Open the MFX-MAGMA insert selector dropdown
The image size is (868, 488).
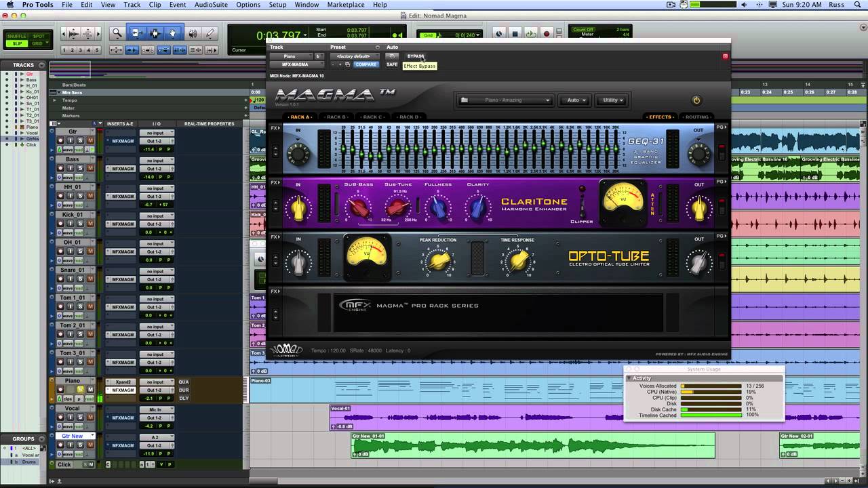click(296, 64)
